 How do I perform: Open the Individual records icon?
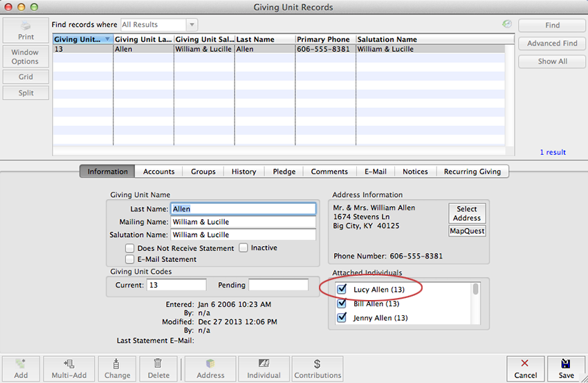(x=264, y=368)
